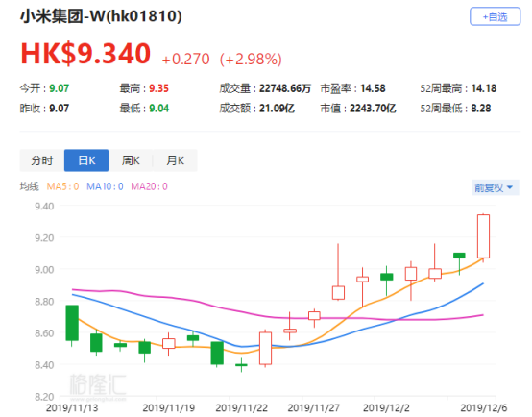Viewport: 532px width, 417px height.
Task: Click the tall red candlestick near 2019/11/22
Action: pyautogui.click(x=265, y=348)
